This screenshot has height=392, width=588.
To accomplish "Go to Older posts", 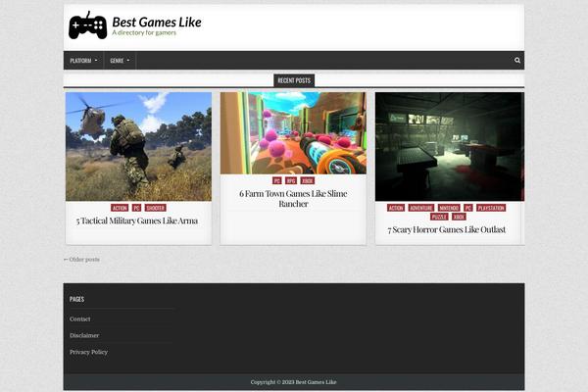I will [81, 259].
